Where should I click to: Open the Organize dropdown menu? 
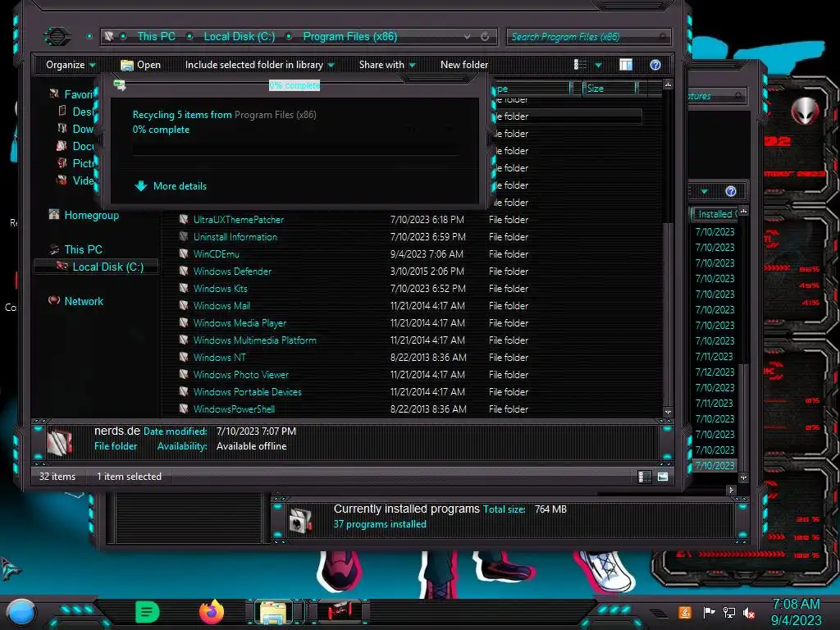tap(71, 65)
